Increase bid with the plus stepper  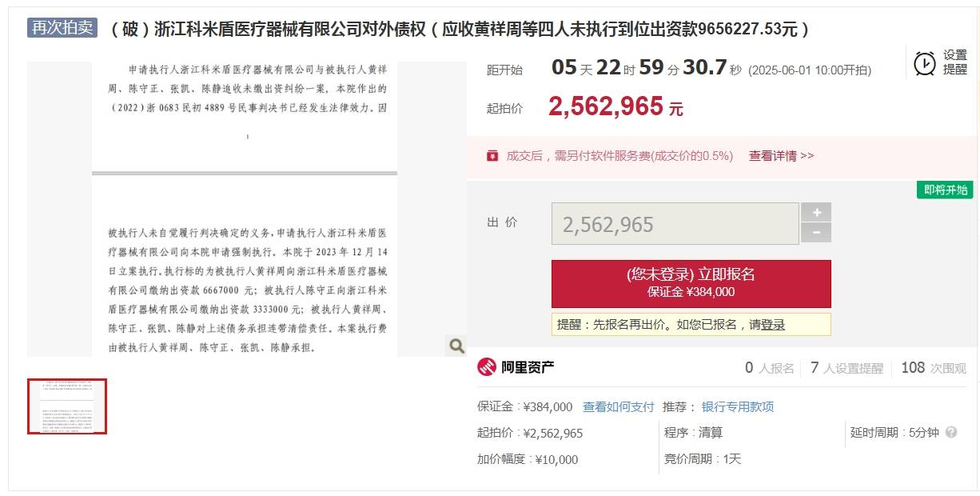coord(816,212)
